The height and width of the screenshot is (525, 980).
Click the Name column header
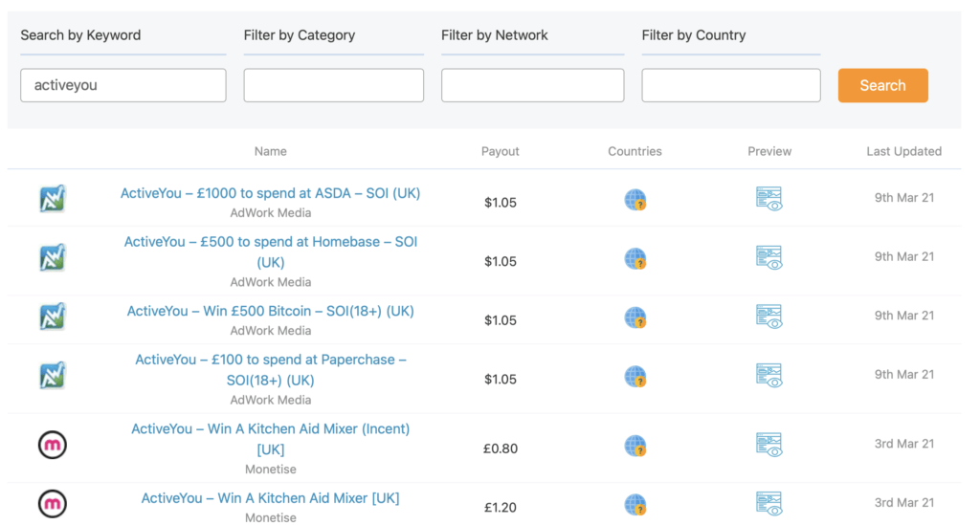click(x=270, y=151)
